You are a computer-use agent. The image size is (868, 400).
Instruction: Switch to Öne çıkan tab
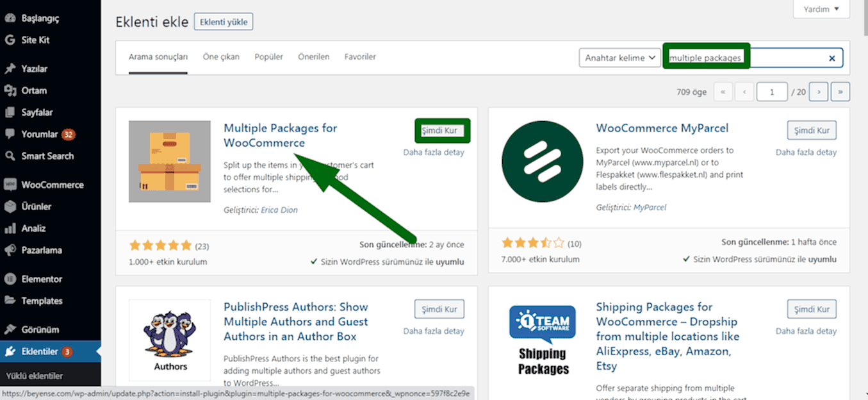pyautogui.click(x=221, y=56)
